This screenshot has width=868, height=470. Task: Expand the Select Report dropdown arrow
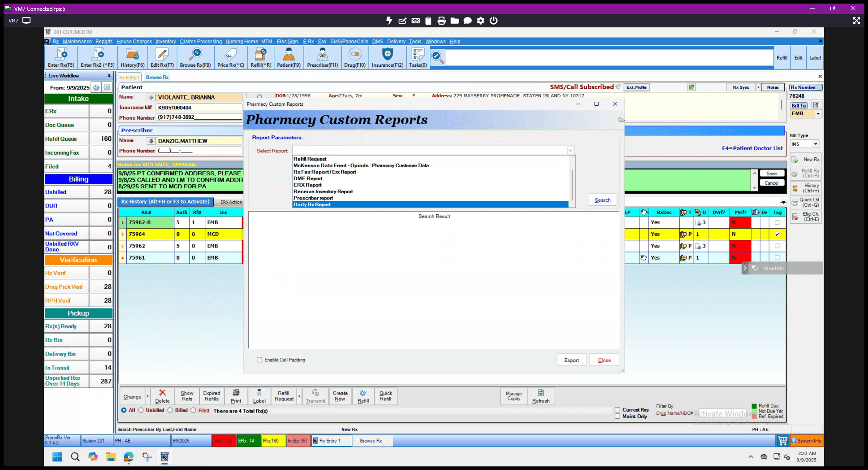(570, 151)
